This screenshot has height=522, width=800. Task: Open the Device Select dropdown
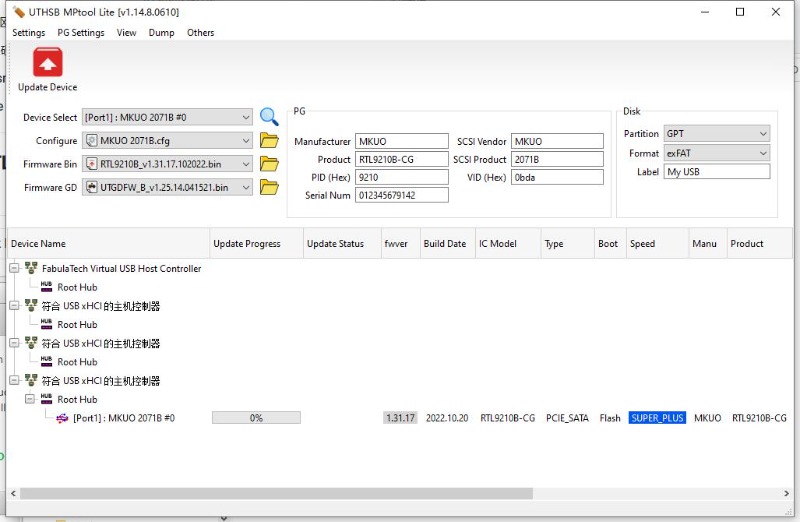246,117
